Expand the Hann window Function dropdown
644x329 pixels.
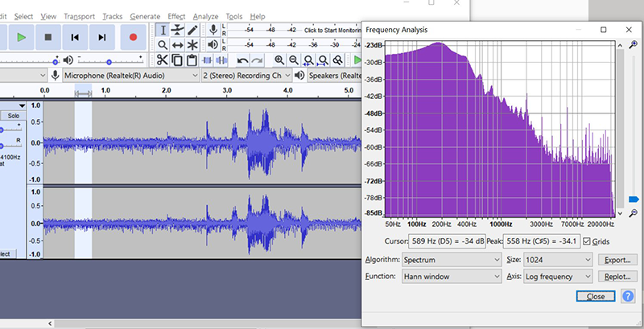[451, 277]
